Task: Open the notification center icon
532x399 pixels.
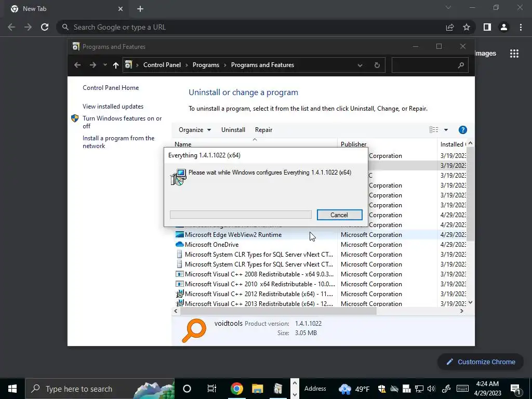Action: pos(516,389)
